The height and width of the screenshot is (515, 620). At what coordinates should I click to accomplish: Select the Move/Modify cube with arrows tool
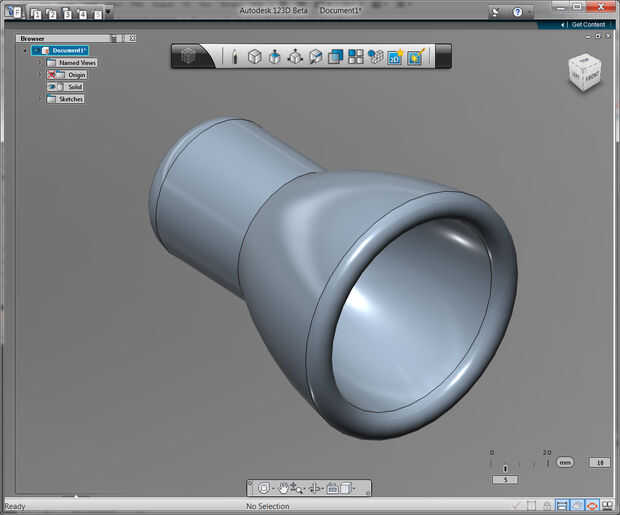click(295, 57)
